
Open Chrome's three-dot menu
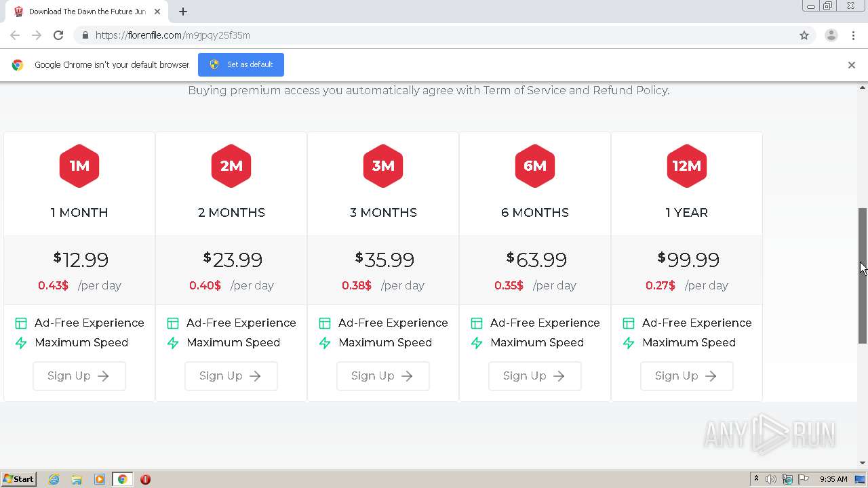tap(853, 35)
